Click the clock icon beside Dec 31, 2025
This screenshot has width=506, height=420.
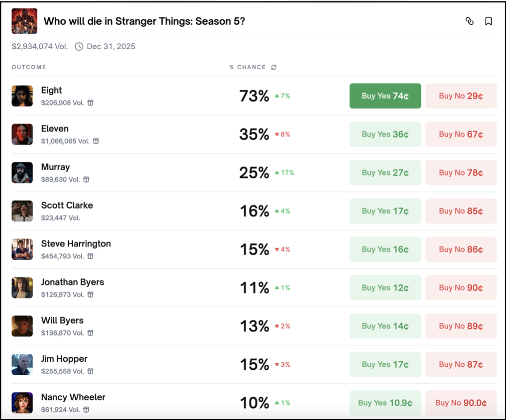coord(79,47)
